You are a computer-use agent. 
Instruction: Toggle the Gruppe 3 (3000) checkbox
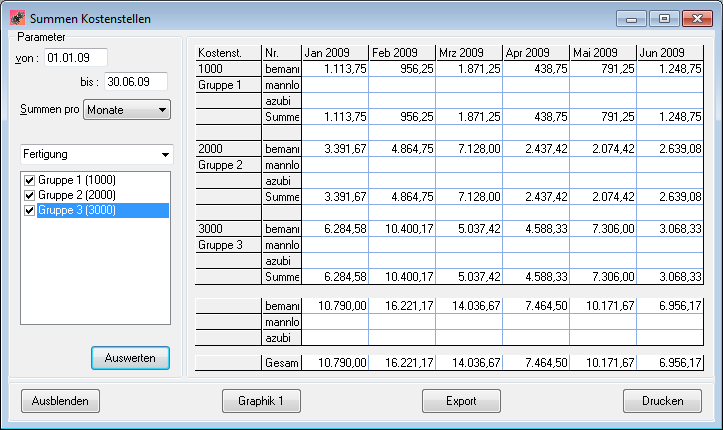point(29,210)
